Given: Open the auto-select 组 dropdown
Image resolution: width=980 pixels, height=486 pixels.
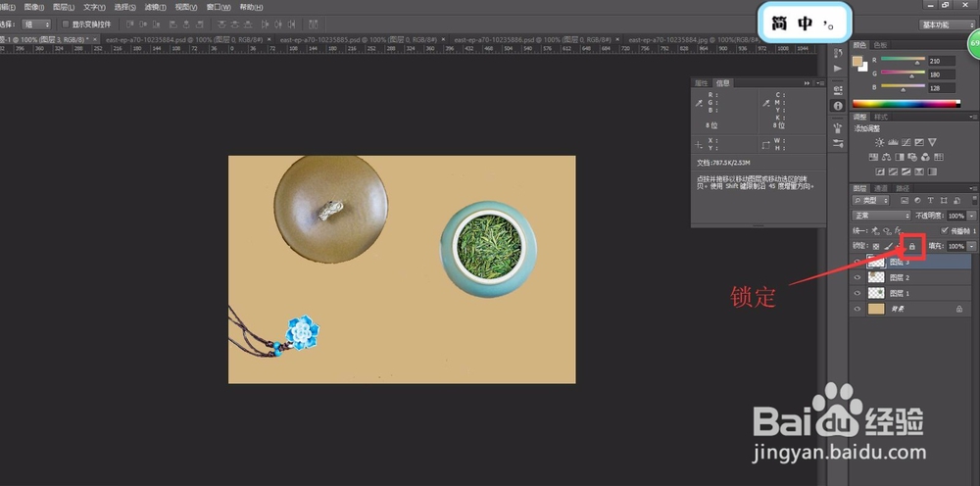Looking at the screenshot, I should (x=36, y=24).
